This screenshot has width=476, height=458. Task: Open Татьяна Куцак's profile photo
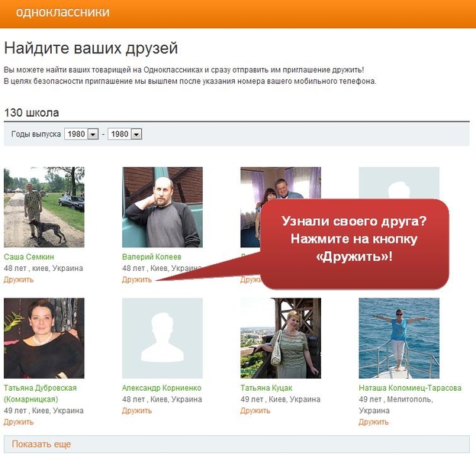(280, 338)
